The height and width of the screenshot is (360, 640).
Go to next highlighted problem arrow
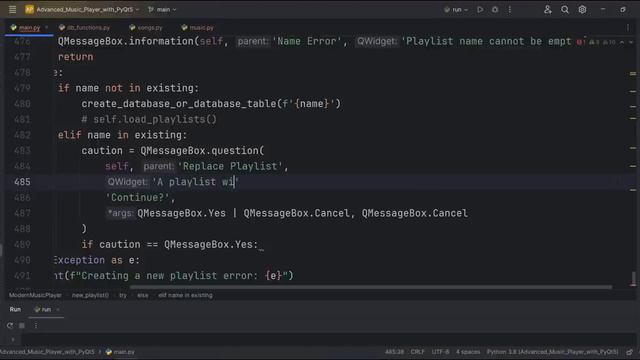click(x=631, y=42)
